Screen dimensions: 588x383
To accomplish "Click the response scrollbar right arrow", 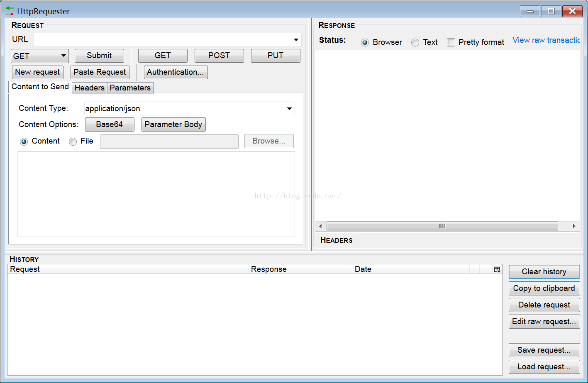I will tap(574, 226).
